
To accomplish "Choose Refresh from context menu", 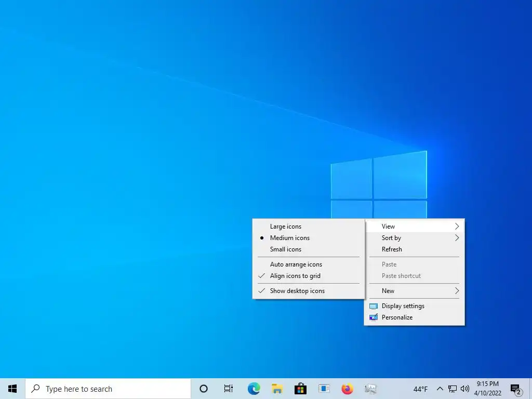I will (414, 249).
